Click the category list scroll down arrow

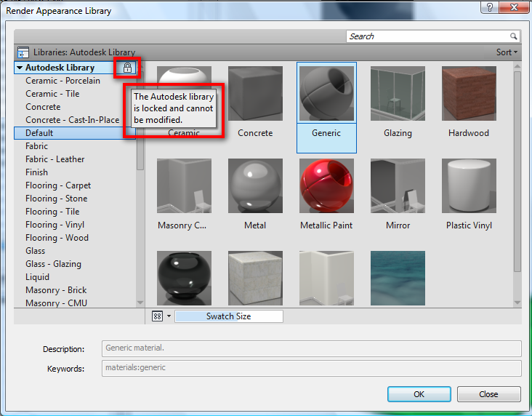point(140,303)
